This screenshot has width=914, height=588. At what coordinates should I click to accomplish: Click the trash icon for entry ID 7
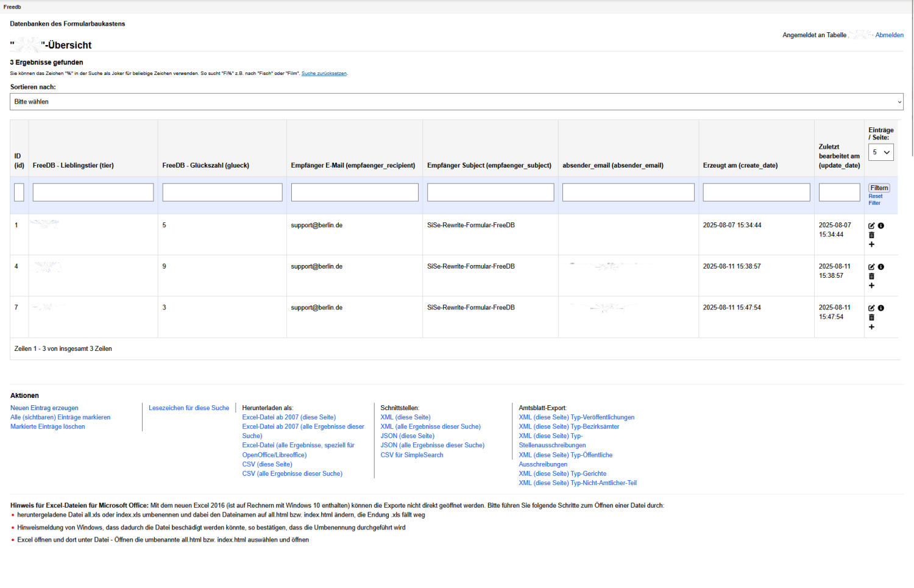871,317
